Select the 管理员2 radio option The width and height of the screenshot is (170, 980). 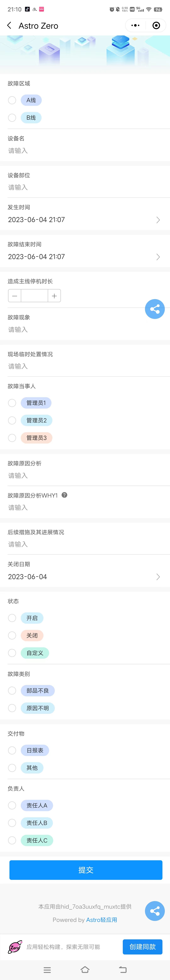point(12,420)
